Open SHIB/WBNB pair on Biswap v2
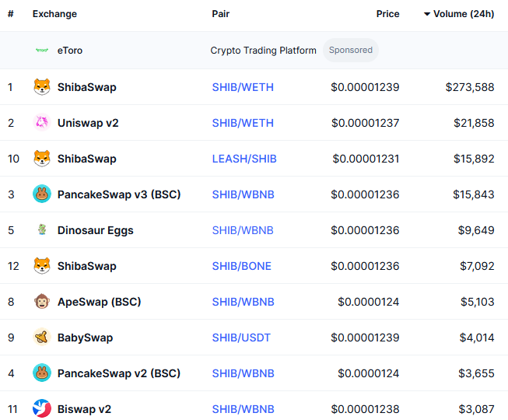 243,409
